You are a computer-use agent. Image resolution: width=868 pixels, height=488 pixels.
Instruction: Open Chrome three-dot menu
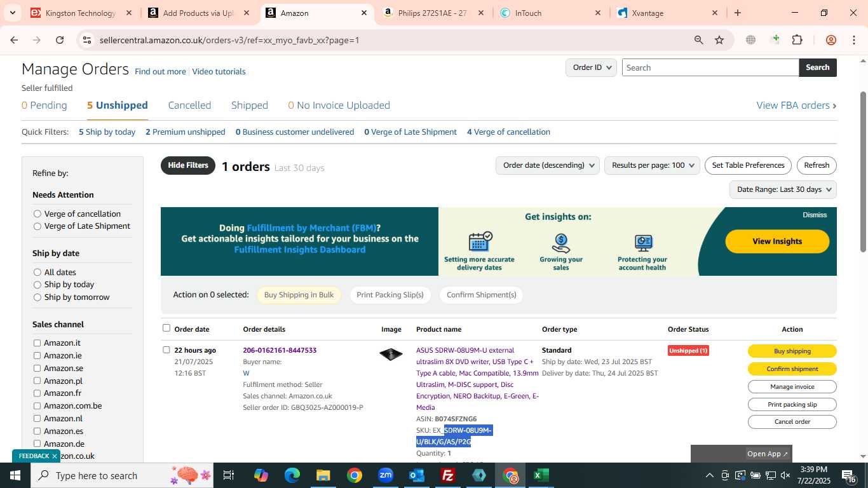point(853,40)
